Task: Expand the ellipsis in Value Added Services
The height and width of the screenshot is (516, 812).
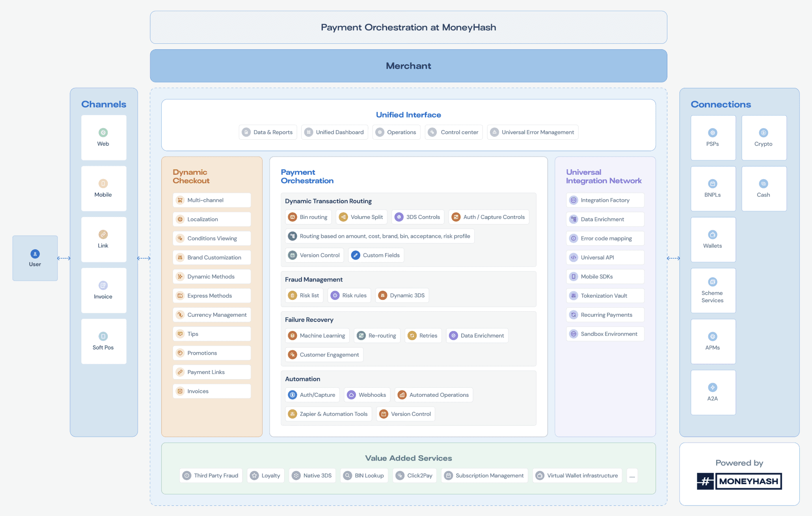Action: tap(632, 476)
